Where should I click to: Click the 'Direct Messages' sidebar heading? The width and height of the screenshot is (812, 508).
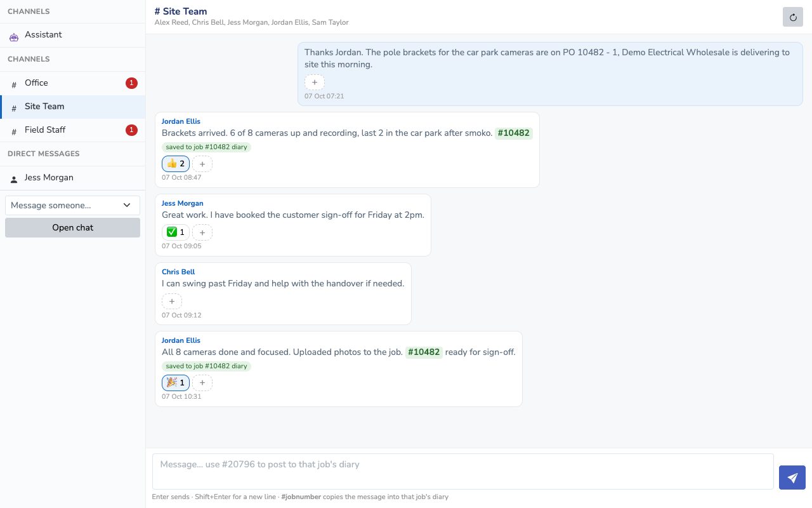44,154
